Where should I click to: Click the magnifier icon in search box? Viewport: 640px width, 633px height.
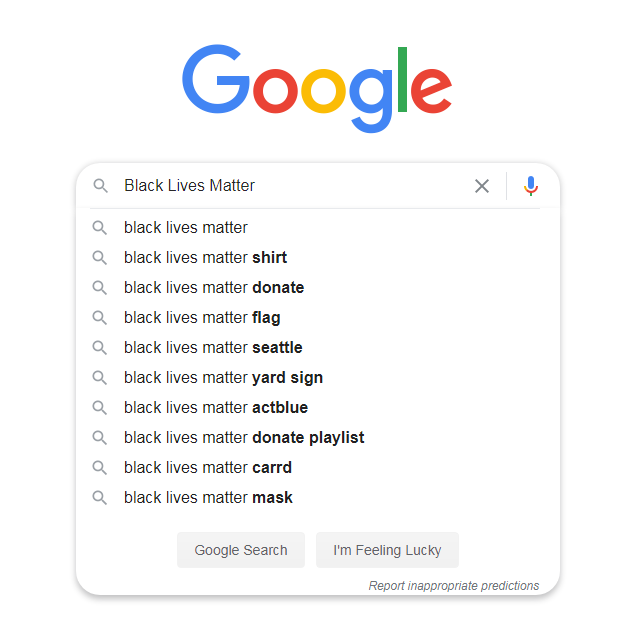tap(100, 186)
